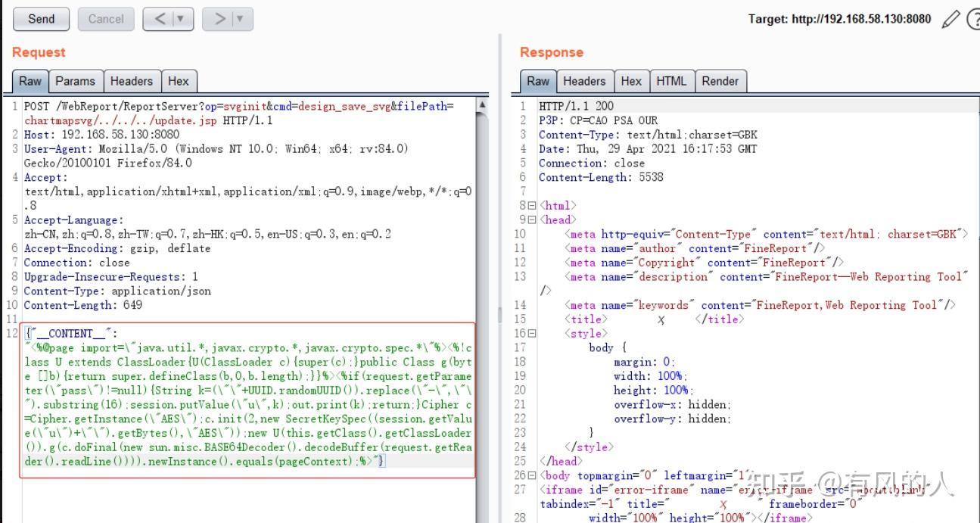Screen dimensions: 980x523
Task: Collapse the <body> fold in the response
Action: pos(532,475)
